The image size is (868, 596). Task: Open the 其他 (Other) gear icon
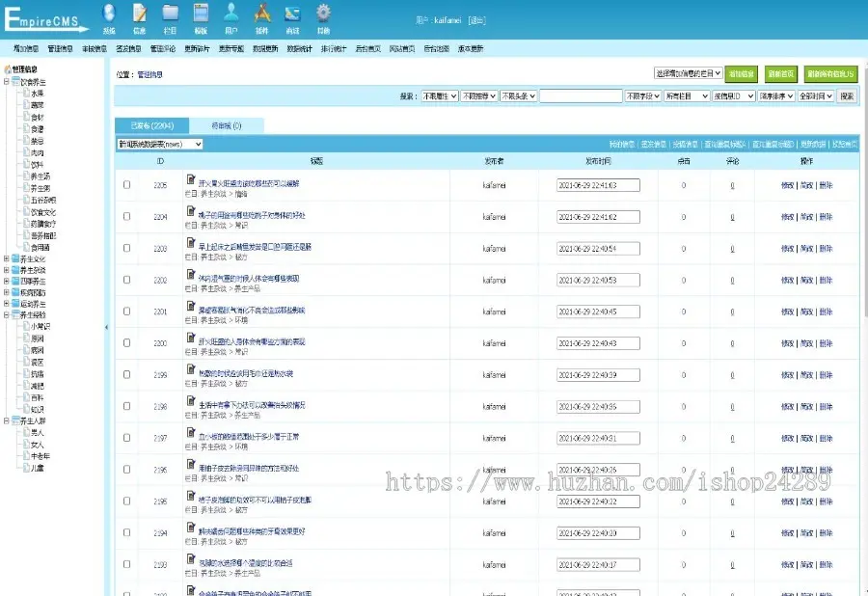323,13
